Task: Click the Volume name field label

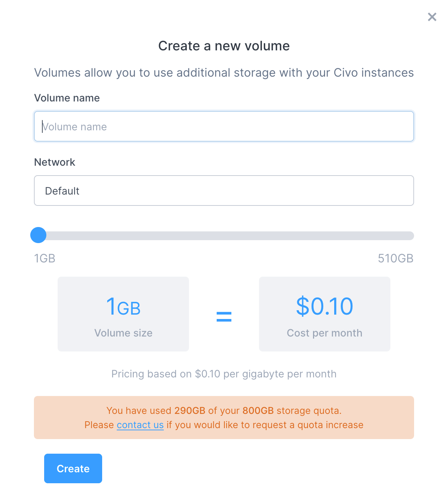Action: [67, 98]
